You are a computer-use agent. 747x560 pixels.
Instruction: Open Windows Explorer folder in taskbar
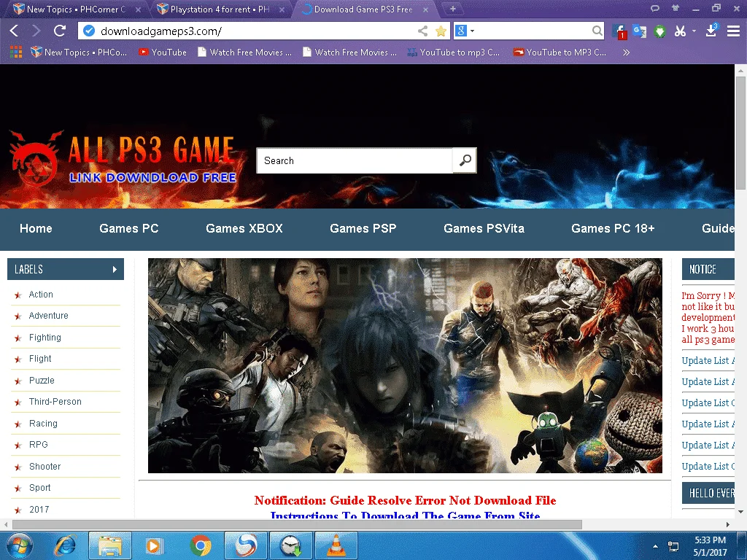pos(110,545)
